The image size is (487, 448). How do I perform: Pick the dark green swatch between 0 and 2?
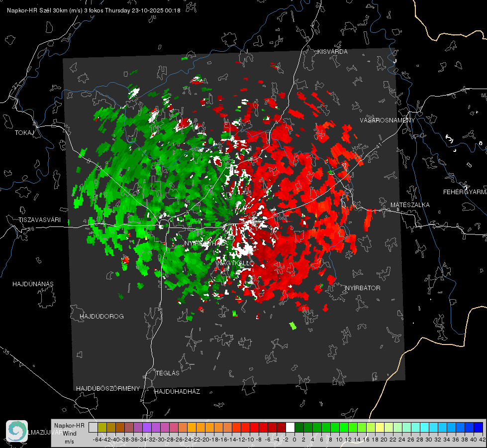point(299,427)
